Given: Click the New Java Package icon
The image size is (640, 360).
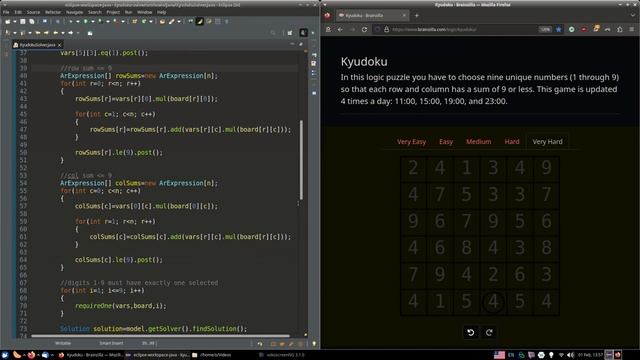Looking at the screenshot, I should point(135,21).
